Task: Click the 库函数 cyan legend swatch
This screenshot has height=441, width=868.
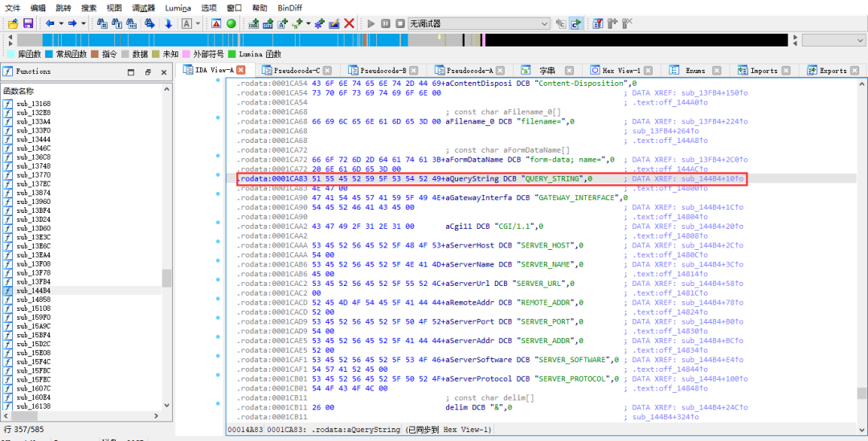Action: [x=11, y=55]
